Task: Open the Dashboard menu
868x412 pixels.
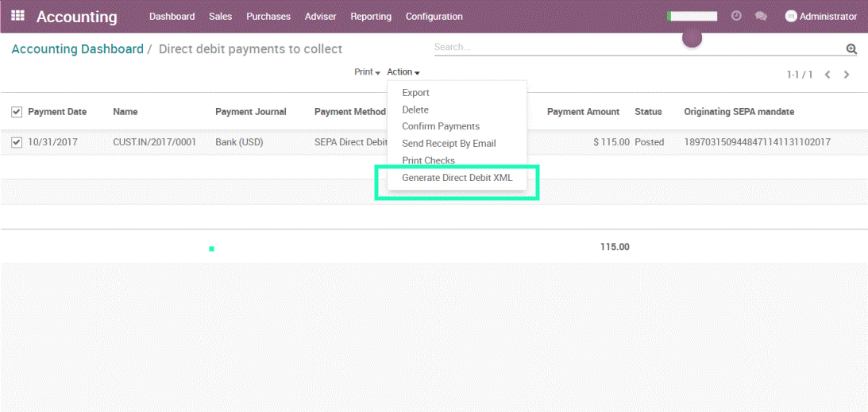Action: [172, 17]
